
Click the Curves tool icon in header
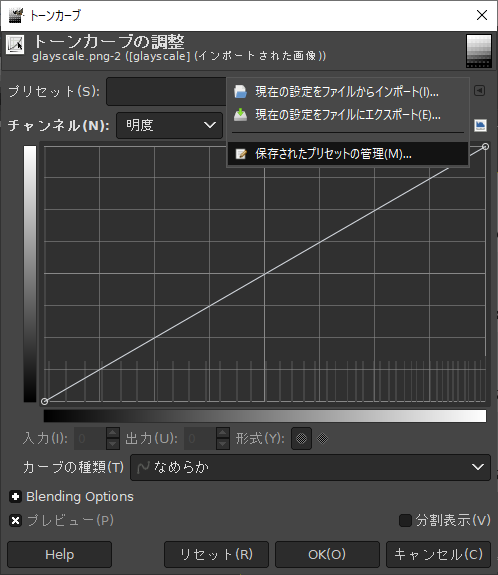coord(15,44)
